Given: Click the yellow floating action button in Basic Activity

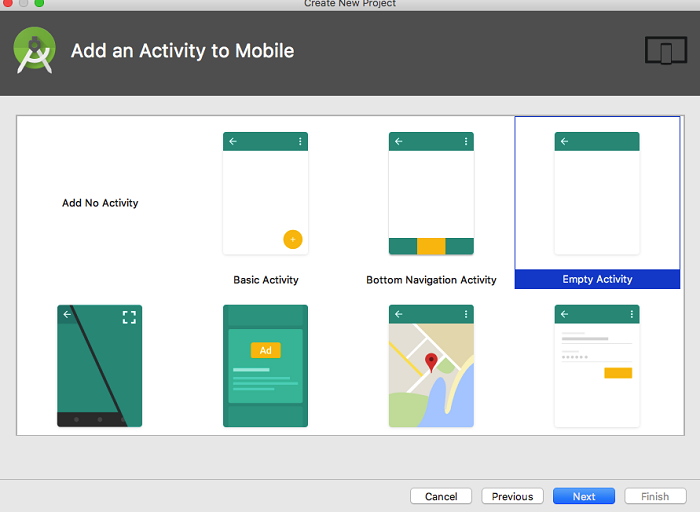Looking at the screenshot, I should click(x=293, y=239).
